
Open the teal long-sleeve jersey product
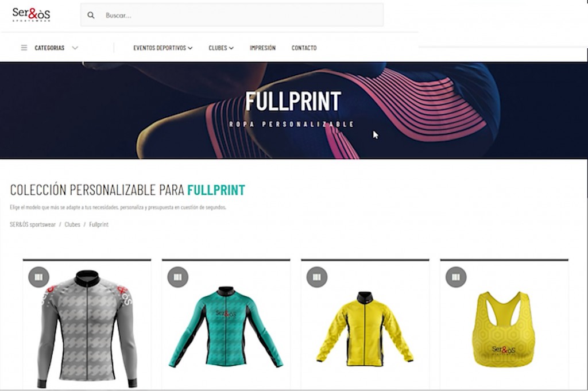[226, 327]
